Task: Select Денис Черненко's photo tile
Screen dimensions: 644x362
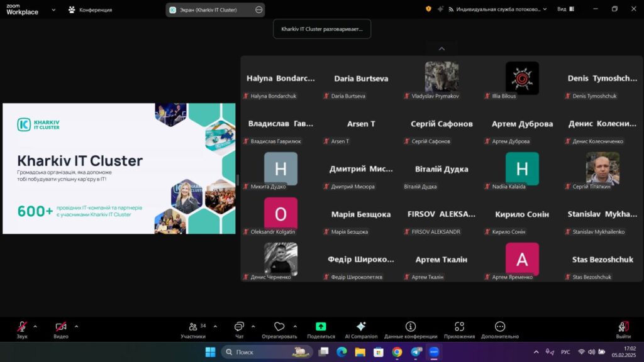Action: [280, 259]
